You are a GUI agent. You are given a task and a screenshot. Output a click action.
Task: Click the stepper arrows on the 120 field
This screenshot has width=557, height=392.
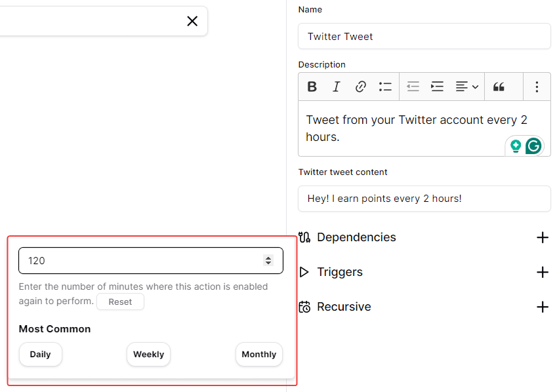268,260
